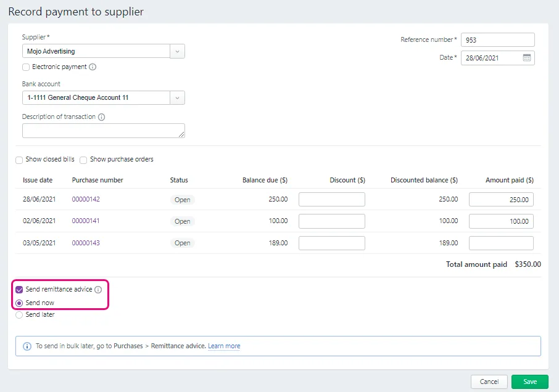The image size is (559, 392).
Task: Tick the Show purchase orders checkbox
Action: (x=83, y=160)
